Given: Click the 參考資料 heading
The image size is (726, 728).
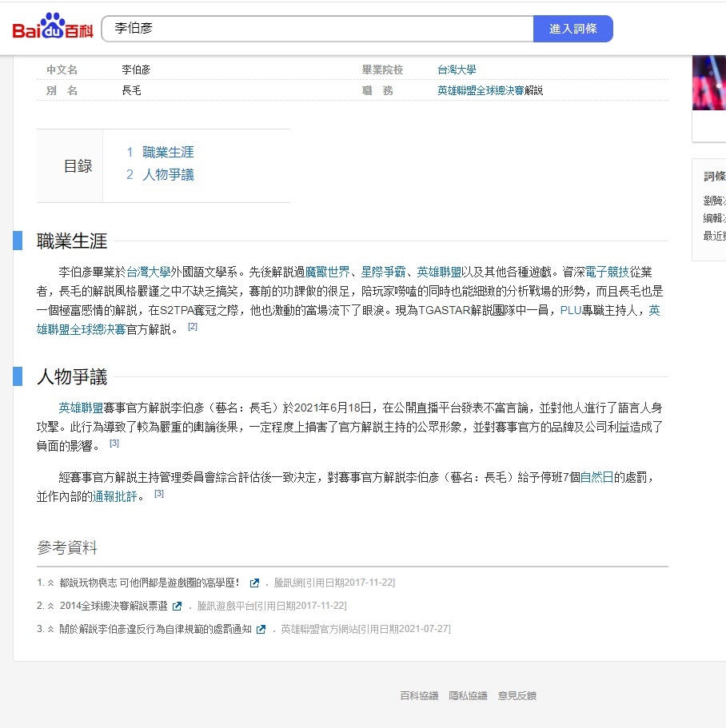Looking at the screenshot, I should coord(67,548).
